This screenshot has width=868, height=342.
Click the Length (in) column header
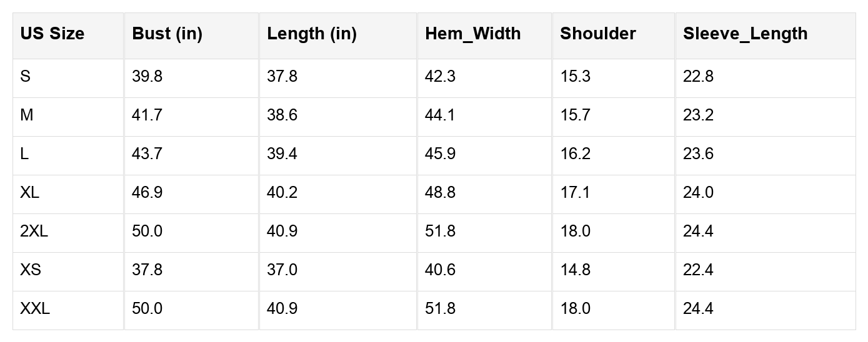pyautogui.click(x=311, y=34)
